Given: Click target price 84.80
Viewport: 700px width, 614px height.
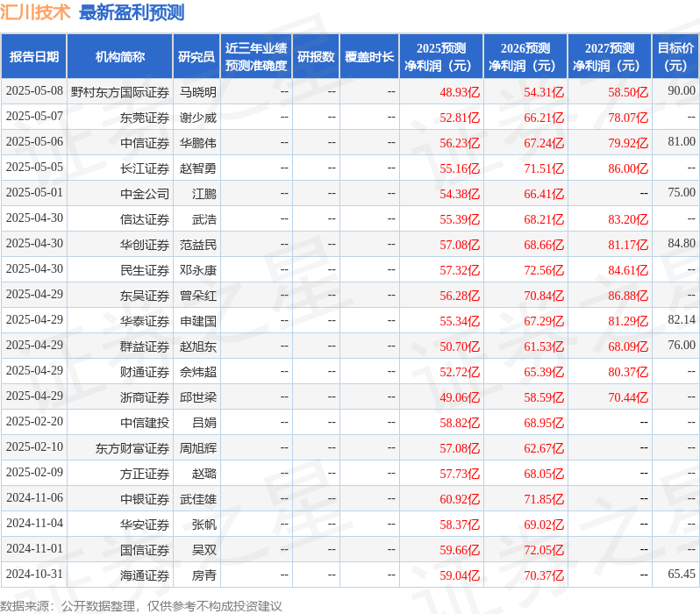Looking at the screenshot, I should pos(682,244).
